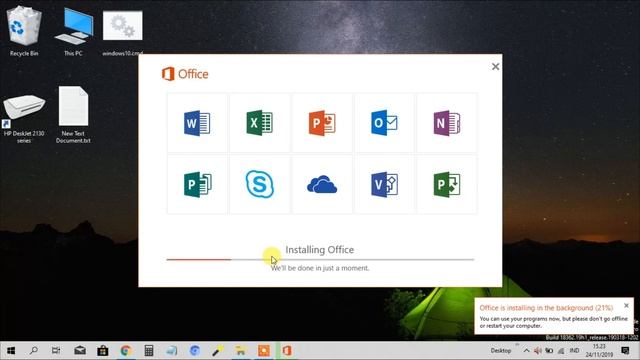Click the Word app tile

[x=197, y=123]
